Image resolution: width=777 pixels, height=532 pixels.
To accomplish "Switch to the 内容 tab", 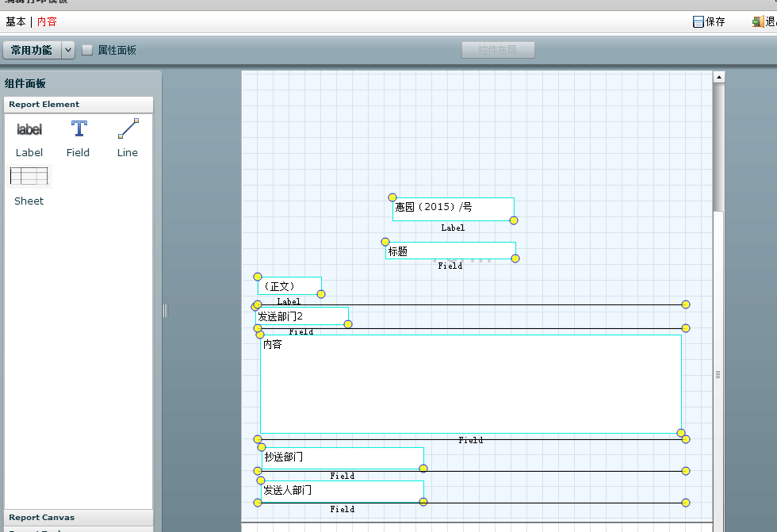I will click(47, 21).
